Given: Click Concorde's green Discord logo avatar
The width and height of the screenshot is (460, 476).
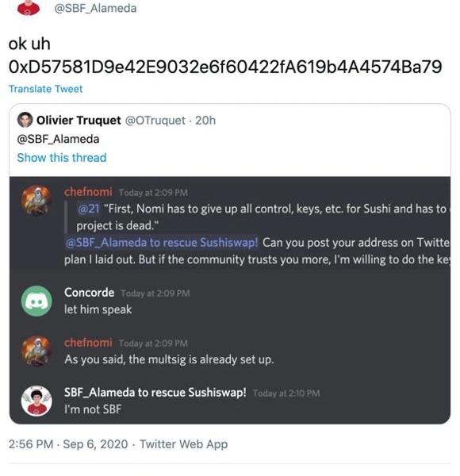Looking at the screenshot, I should point(36,301).
